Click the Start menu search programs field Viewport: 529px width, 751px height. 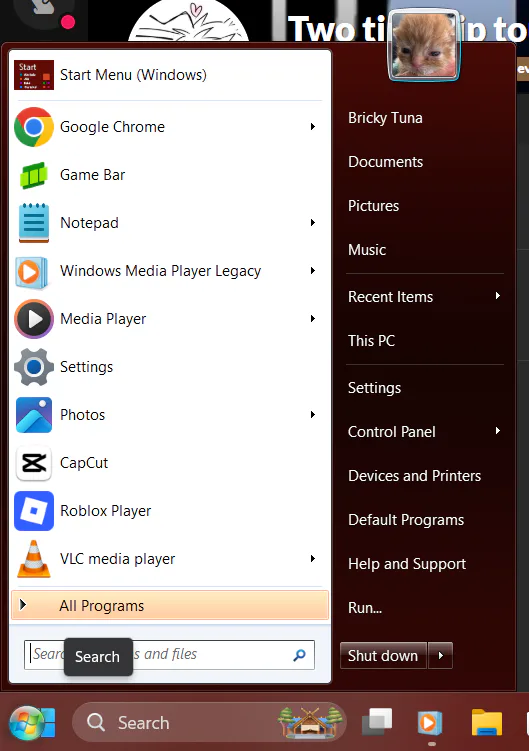tap(169, 655)
